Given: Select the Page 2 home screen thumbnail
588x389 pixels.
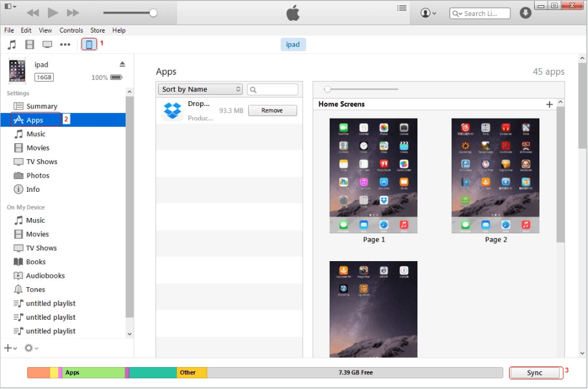Looking at the screenshot, I should tap(496, 176).
